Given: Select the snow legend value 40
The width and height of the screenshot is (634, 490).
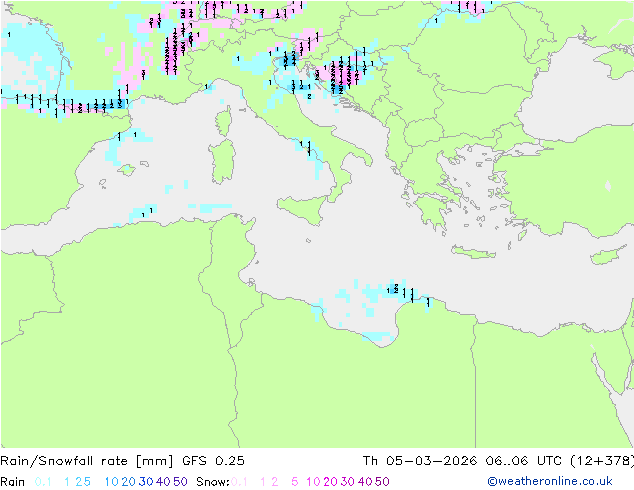Looking at the screenshot, I should (365, 482).
